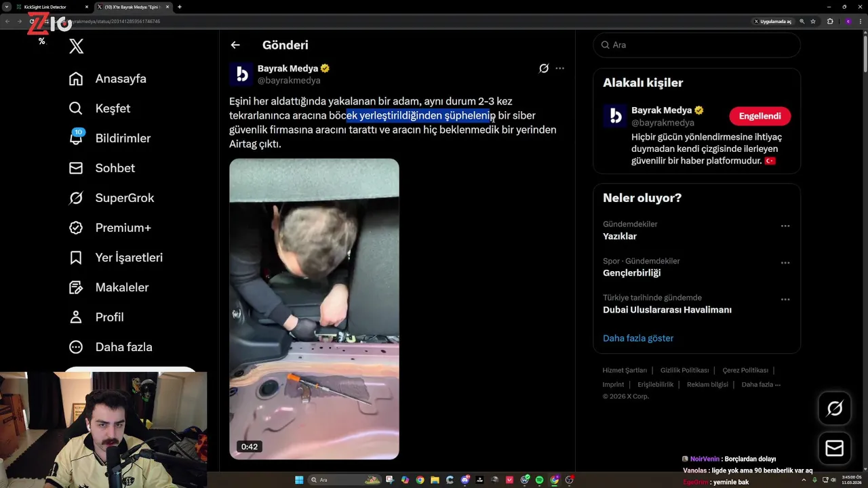Screen dimensions: 868x488
Task: Click the @bayrakmedya handle under post author
Action: pos(289,81)
